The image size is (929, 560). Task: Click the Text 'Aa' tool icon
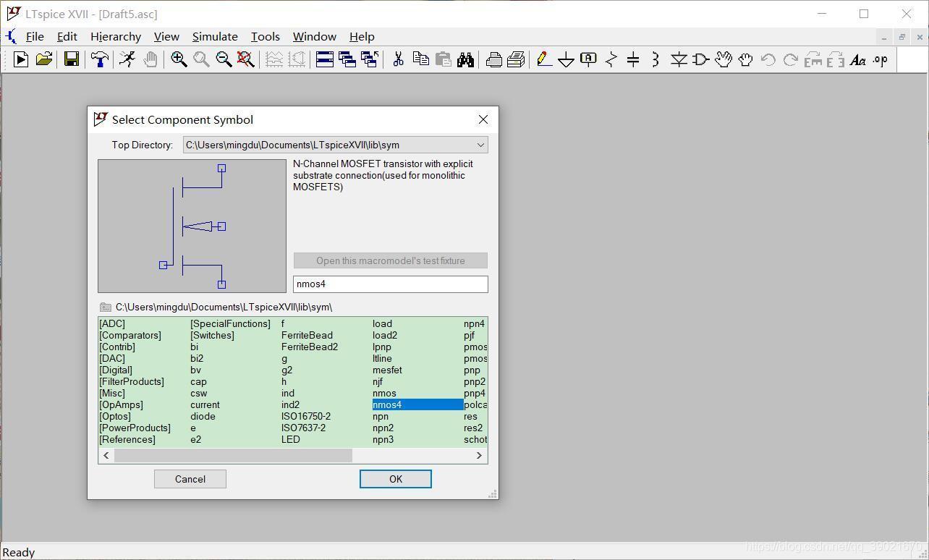(x=858, y=59)
